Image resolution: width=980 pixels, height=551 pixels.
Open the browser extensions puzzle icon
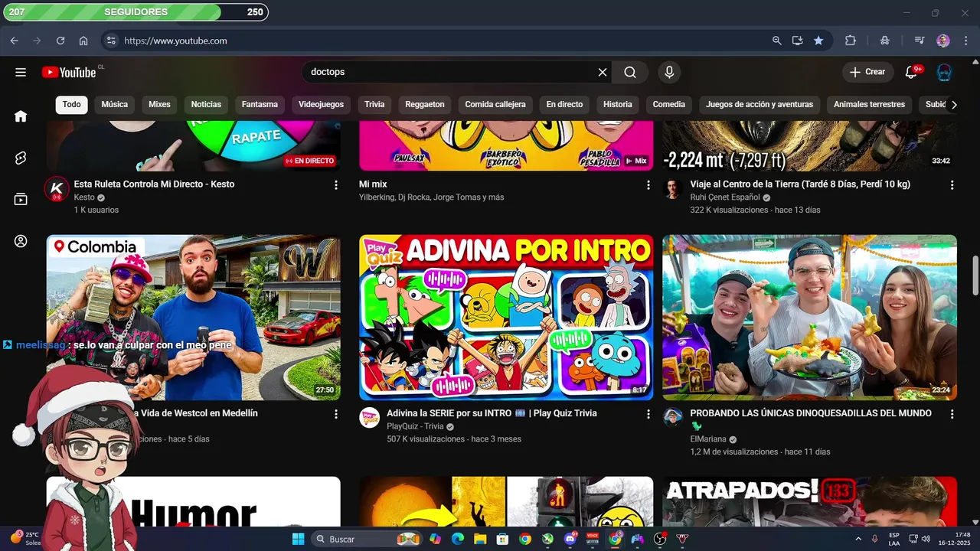[850, 41]
